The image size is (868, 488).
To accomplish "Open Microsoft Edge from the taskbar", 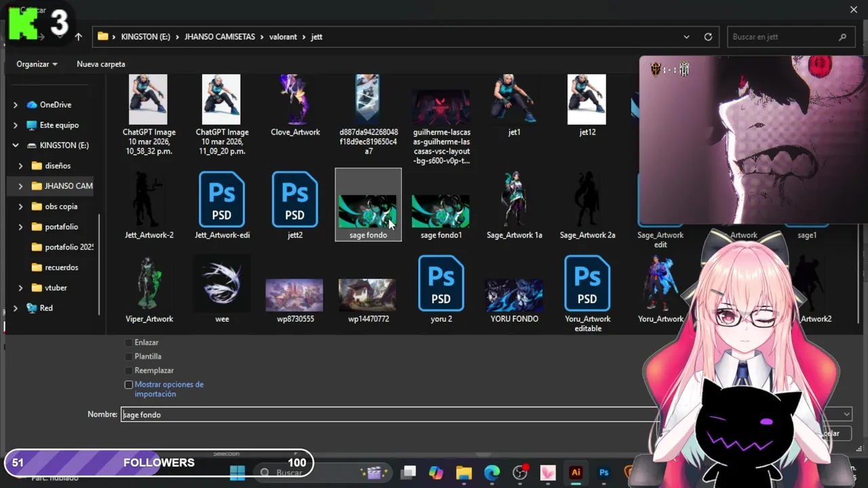I will point(492,472).
